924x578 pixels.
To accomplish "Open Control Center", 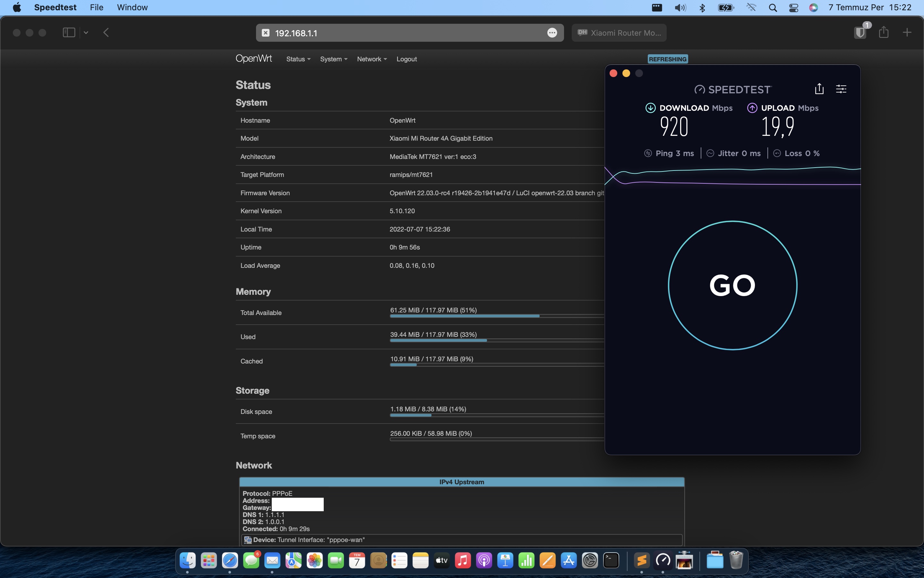I will (793, 8).
